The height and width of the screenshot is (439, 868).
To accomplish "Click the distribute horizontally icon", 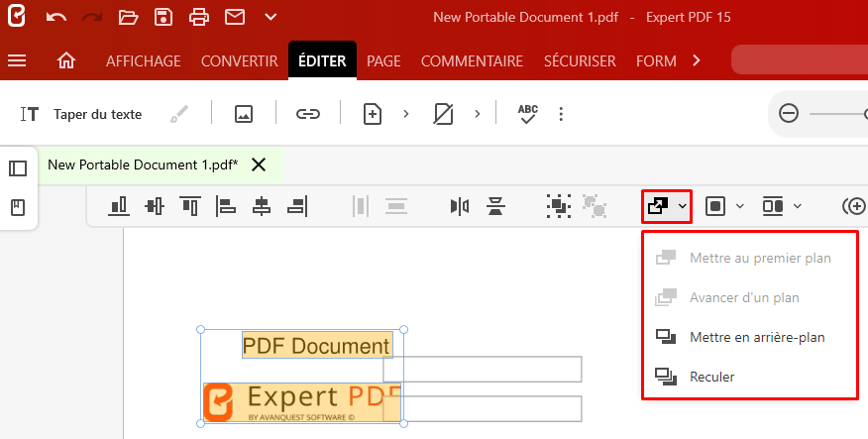I will (x=361, y=206).
